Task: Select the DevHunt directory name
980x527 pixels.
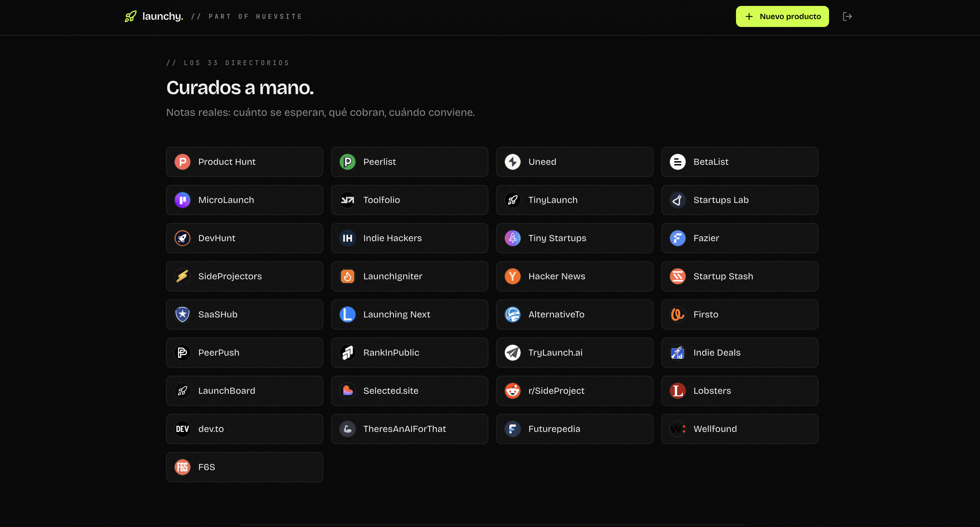Action: pos(217,238)
